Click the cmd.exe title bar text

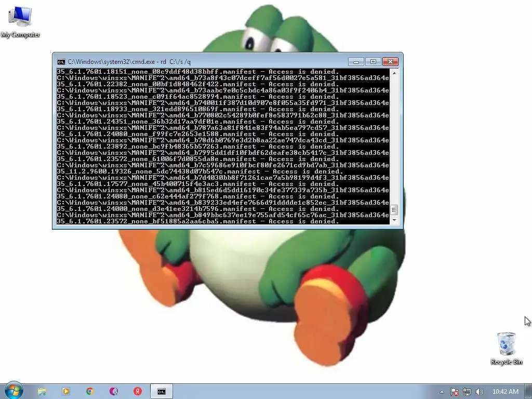[x=129, y=62]
